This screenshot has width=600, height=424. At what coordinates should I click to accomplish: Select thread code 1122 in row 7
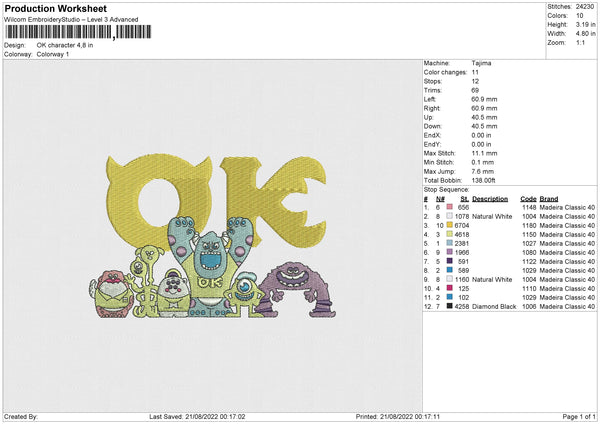pyautogui.click(x=529, y=261)
